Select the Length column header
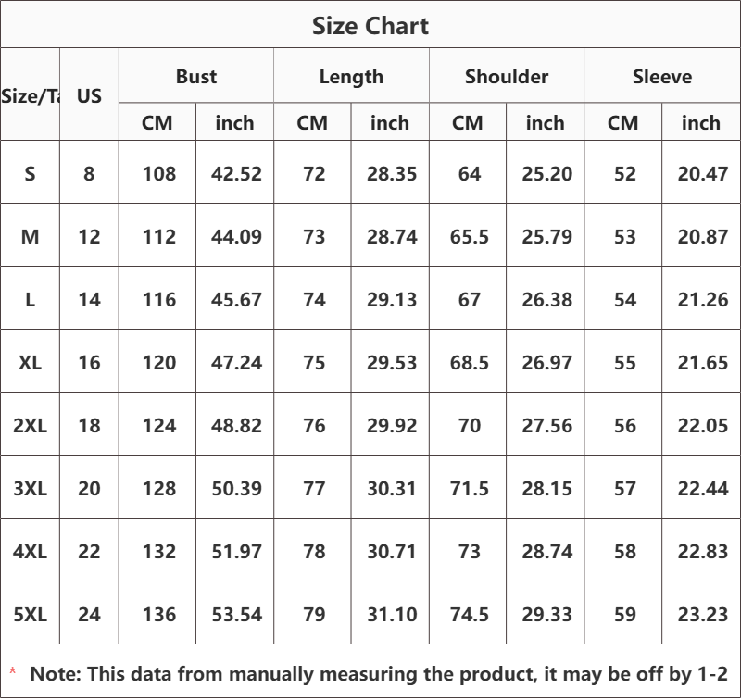Viewport: 741px width, 700px height. (351, 77)
